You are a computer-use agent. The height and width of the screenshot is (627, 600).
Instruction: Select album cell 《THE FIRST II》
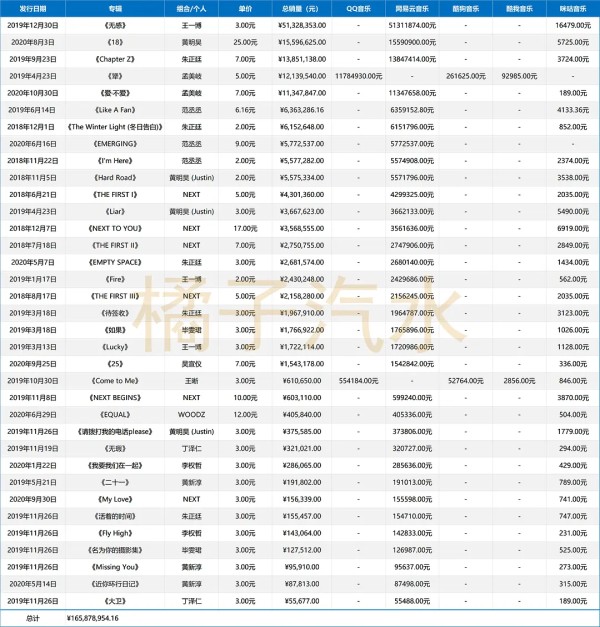115,245
